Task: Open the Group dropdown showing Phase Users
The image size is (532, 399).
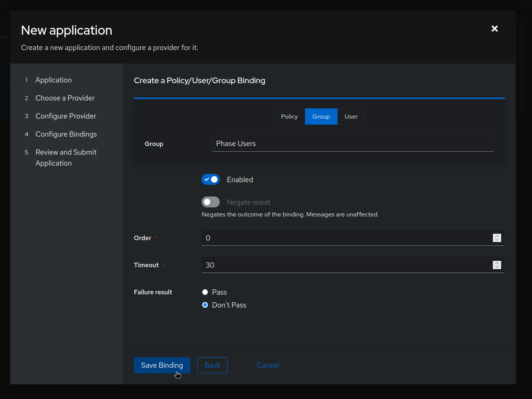Action: tap(353, 143)
